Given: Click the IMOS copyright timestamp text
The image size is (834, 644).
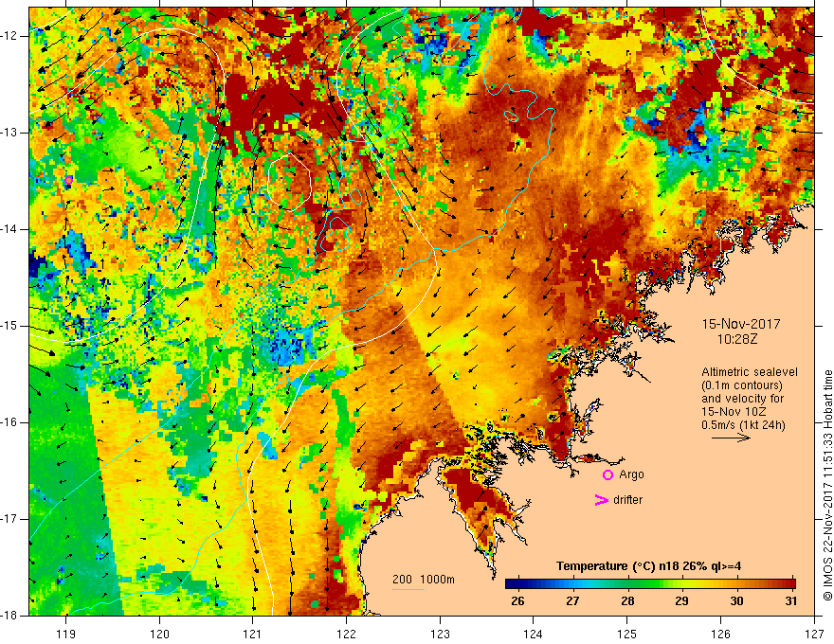Looking at the screenshot, I should click(x=827, y=486).
